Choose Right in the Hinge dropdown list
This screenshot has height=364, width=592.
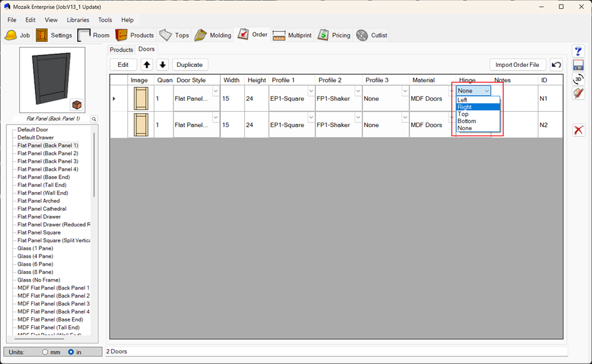coord(478,107)
